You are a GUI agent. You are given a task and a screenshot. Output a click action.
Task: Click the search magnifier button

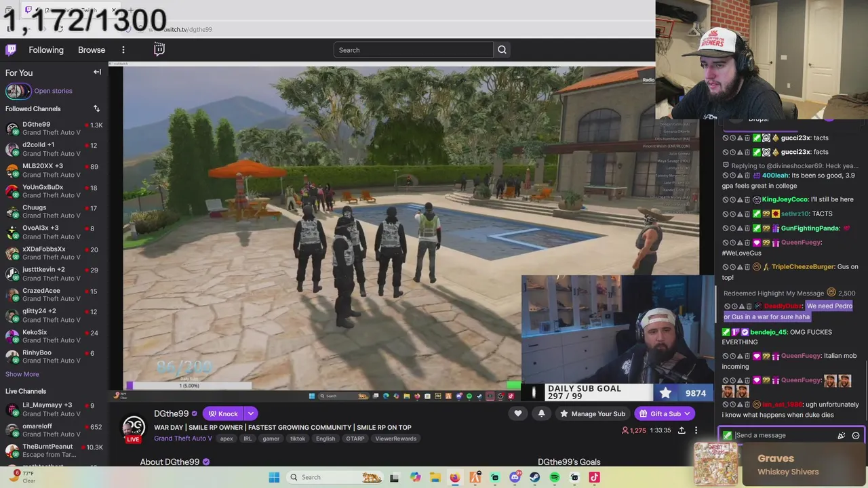pos(502,49)
